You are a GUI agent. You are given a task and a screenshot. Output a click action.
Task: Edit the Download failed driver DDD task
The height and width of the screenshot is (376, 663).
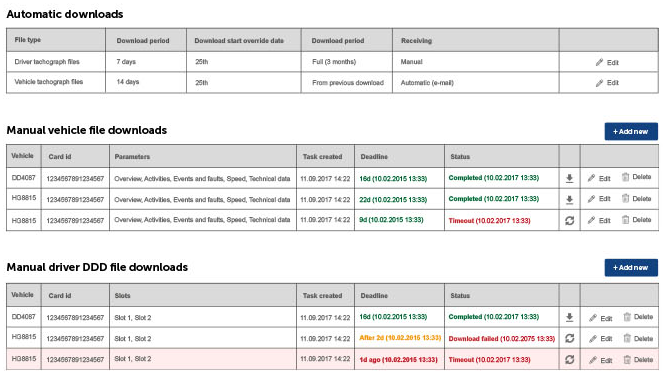click(x=600, y=339)
